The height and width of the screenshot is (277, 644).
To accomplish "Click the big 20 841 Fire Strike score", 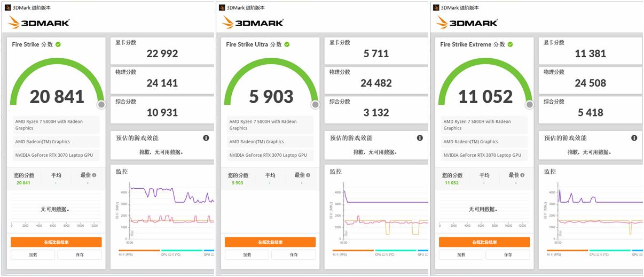I will pos(57,97).
